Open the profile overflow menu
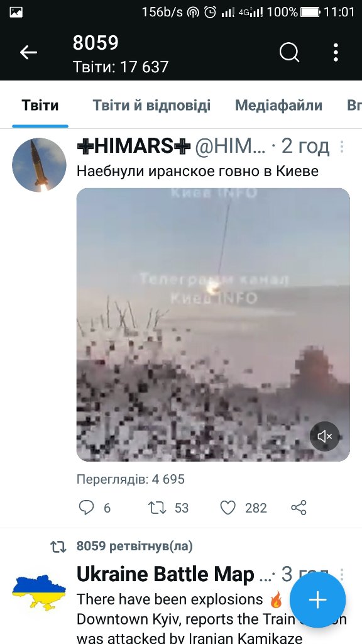The width and height of the screenshot is (362, 644). (336, 53)
